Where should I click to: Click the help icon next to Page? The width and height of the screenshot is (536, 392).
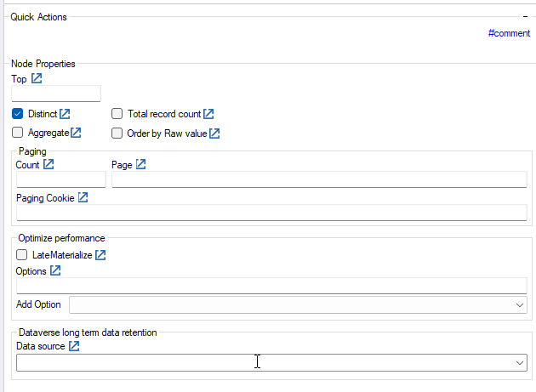point(140,164)
